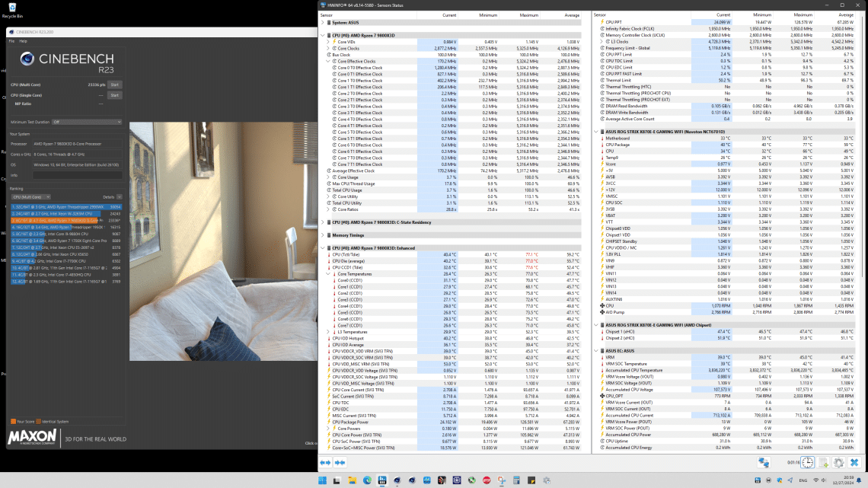Open the Recycle Bin desktop icon
Viewport: 868px width, 488px height.
pos(12,10)
